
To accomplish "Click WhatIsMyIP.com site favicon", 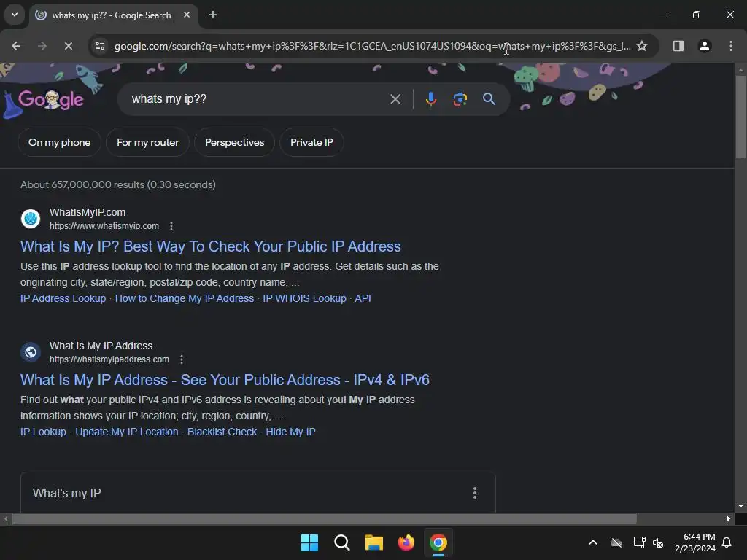I will click(31, 219).
